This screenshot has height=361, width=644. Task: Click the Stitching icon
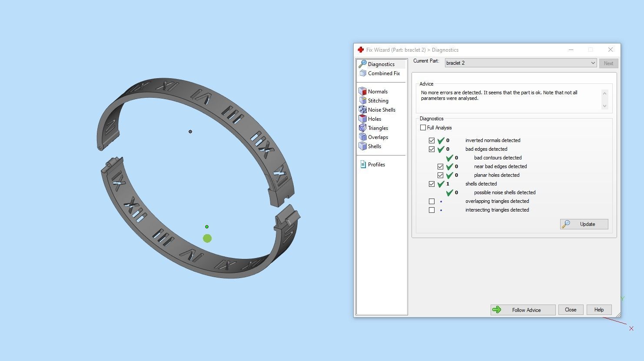(363, 100)
